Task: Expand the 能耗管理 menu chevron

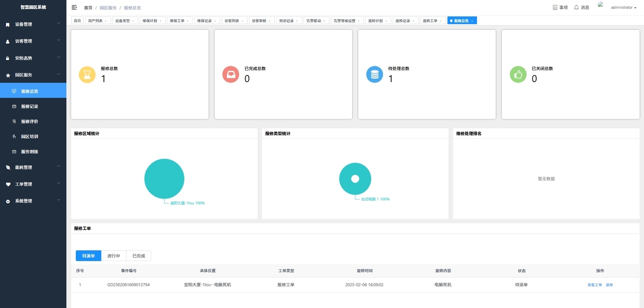Action: pos(59,166)
